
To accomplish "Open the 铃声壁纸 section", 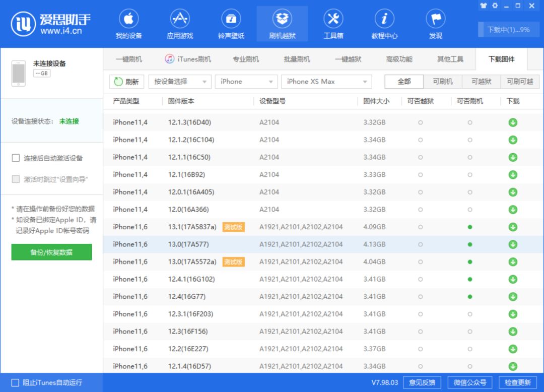I will pos(231,25).
